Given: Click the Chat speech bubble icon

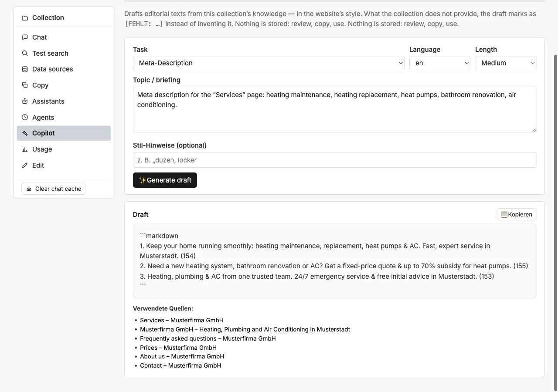Looking at the screenshot, I should click(x=25, y=37).
